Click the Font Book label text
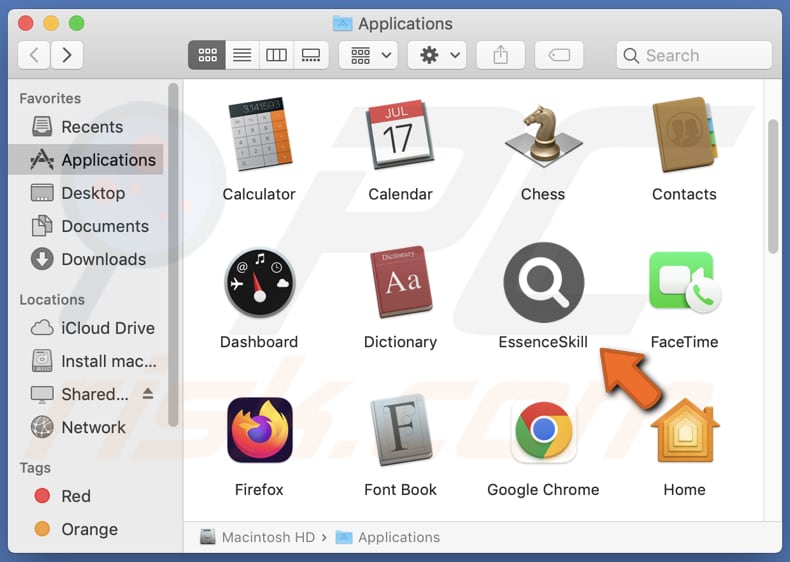 click(401, 490)
